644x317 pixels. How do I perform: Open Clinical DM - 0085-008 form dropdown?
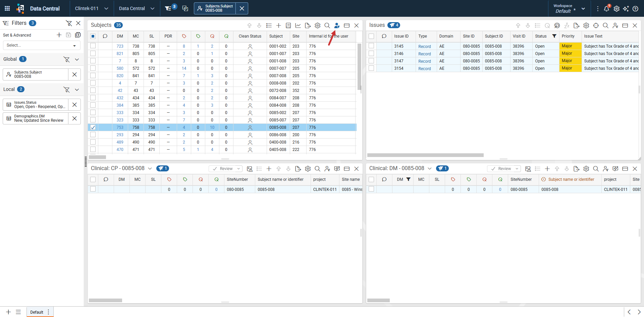(429, 168)
